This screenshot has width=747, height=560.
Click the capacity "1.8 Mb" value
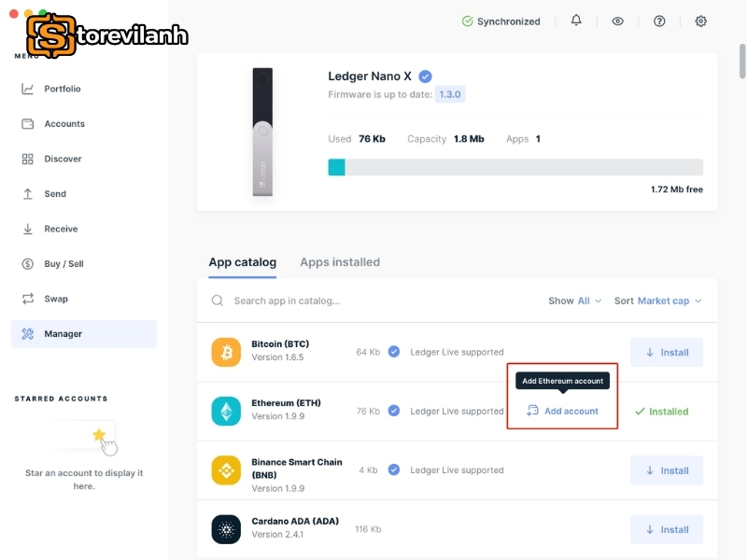[x=469, y=139]
